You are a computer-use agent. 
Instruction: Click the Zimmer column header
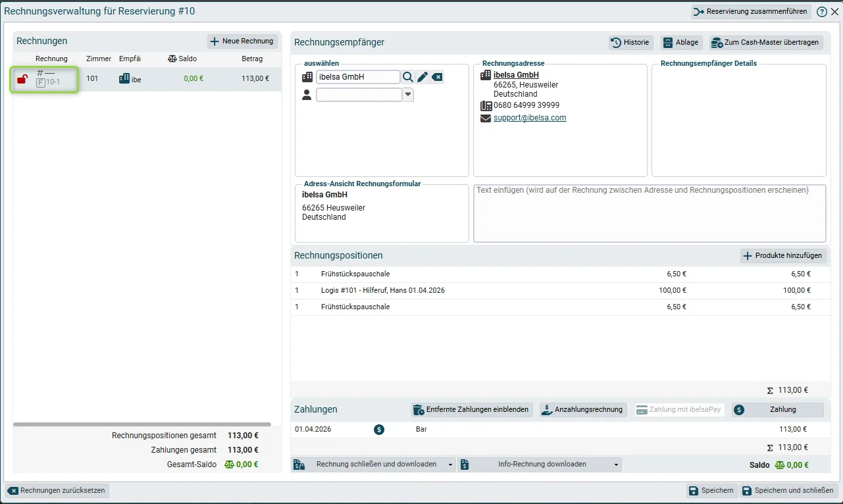(x=99, y=59)
